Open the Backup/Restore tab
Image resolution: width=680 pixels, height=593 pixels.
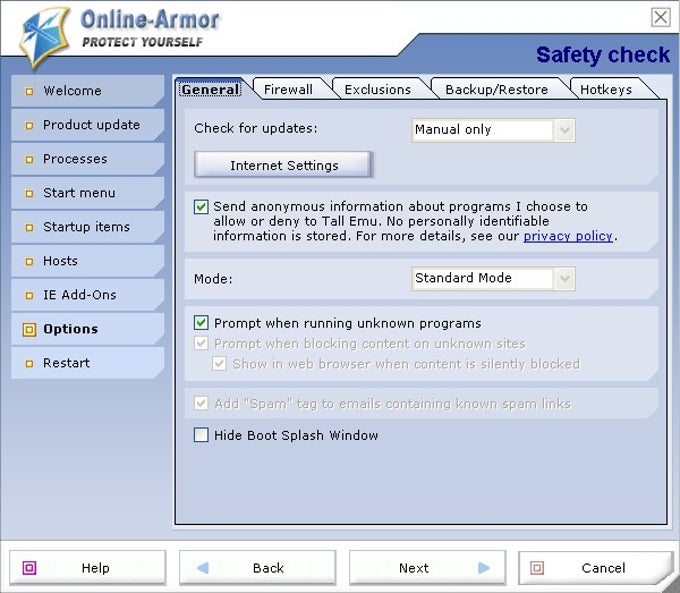click(497, 89)
